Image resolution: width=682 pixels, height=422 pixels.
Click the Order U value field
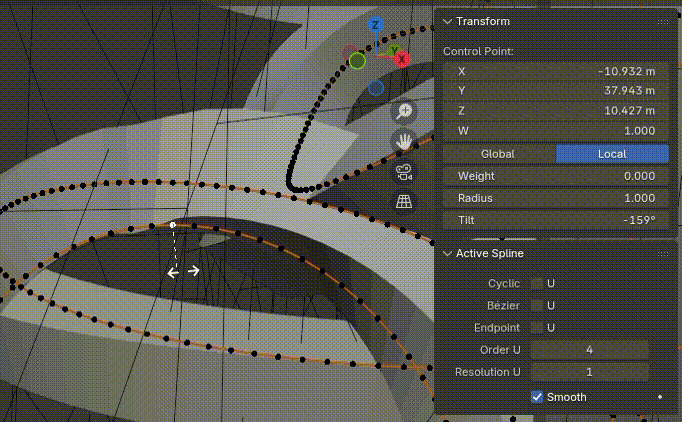(589, 350)
